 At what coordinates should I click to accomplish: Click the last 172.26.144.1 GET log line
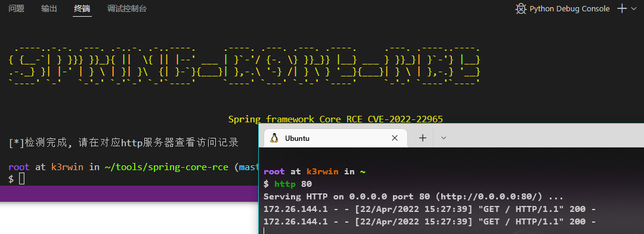coord(429,222)
